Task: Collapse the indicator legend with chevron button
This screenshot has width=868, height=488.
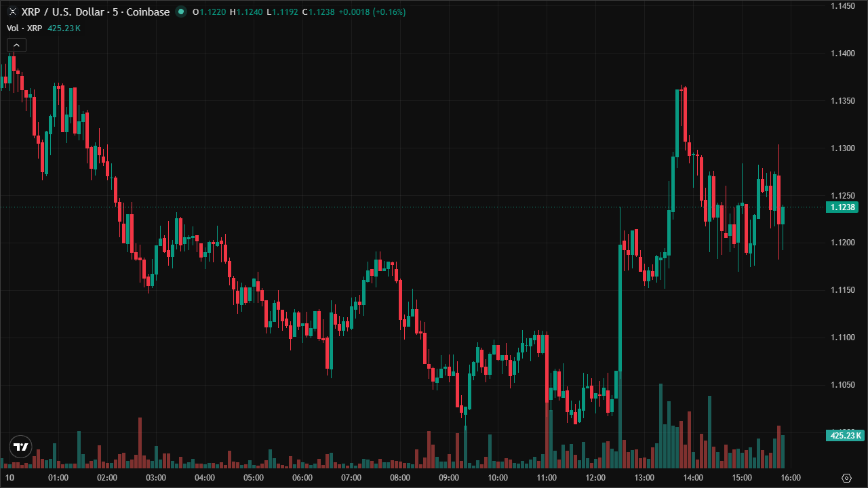Action: coord(16,45)
